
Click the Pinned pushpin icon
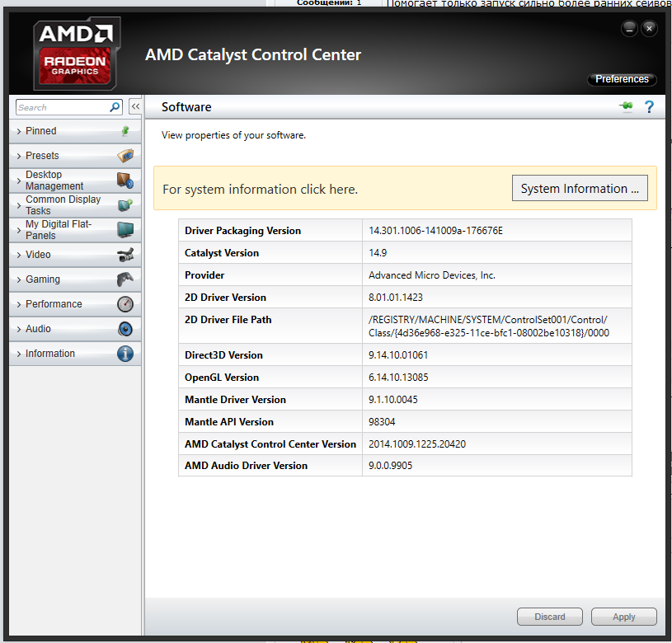pos(125,130)
